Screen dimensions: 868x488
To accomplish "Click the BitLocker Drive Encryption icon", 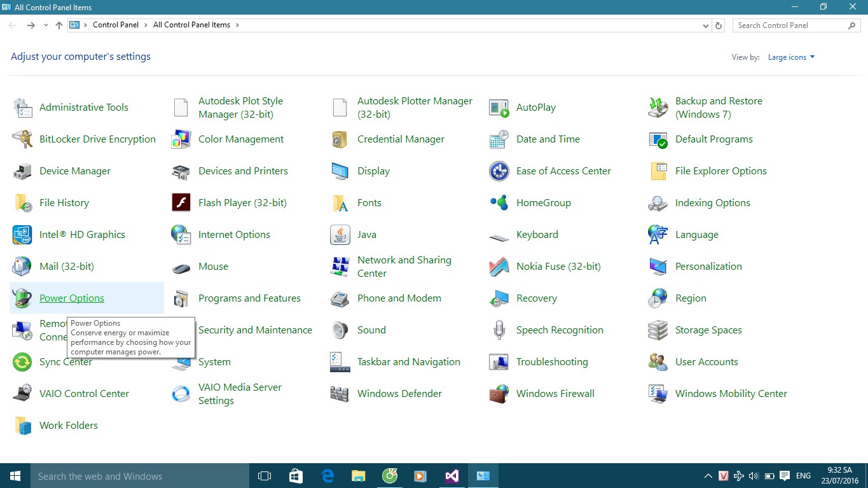I will (x=22, y=139).
